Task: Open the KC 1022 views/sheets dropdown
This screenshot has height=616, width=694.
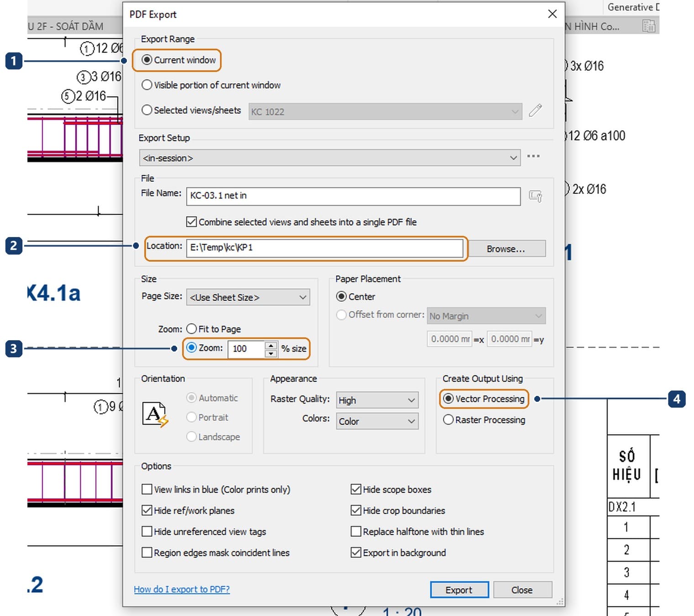Action: 385,111
